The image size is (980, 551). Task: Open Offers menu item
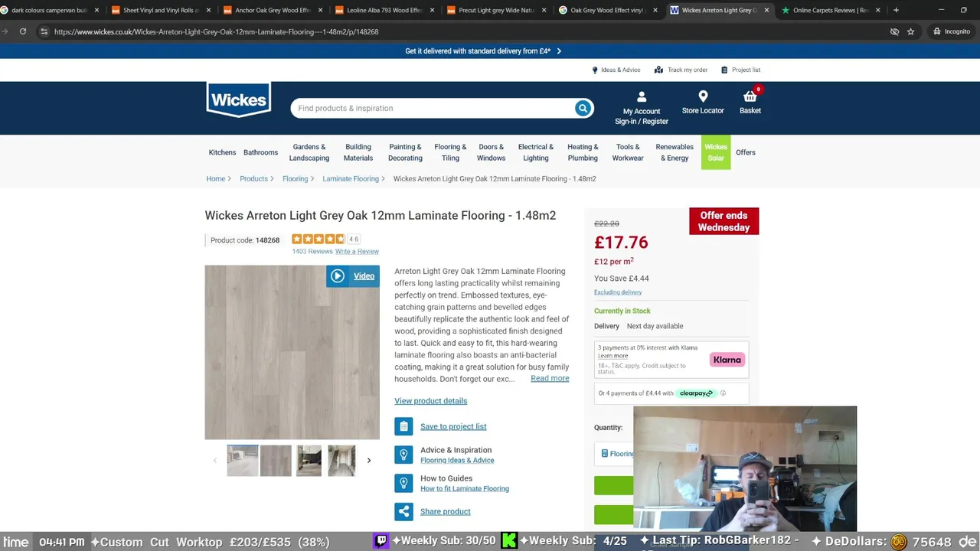(x=746, y=152)
